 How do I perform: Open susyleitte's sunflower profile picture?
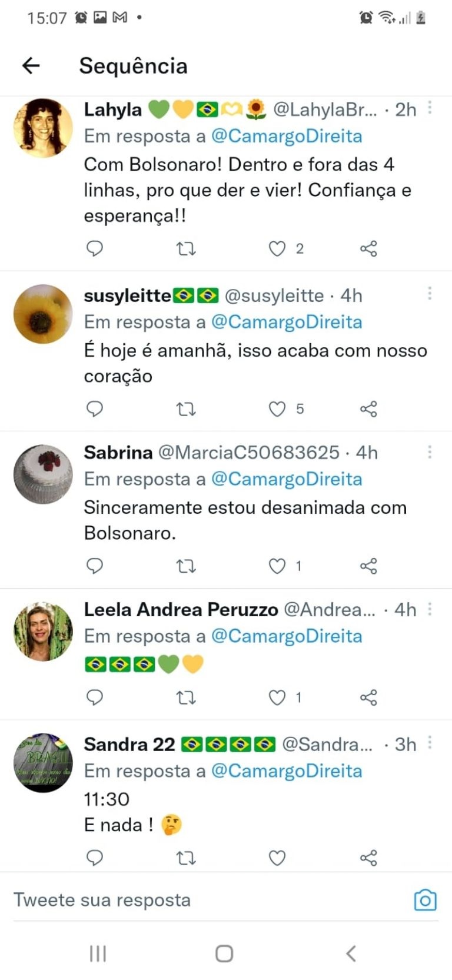click(43, 314)
